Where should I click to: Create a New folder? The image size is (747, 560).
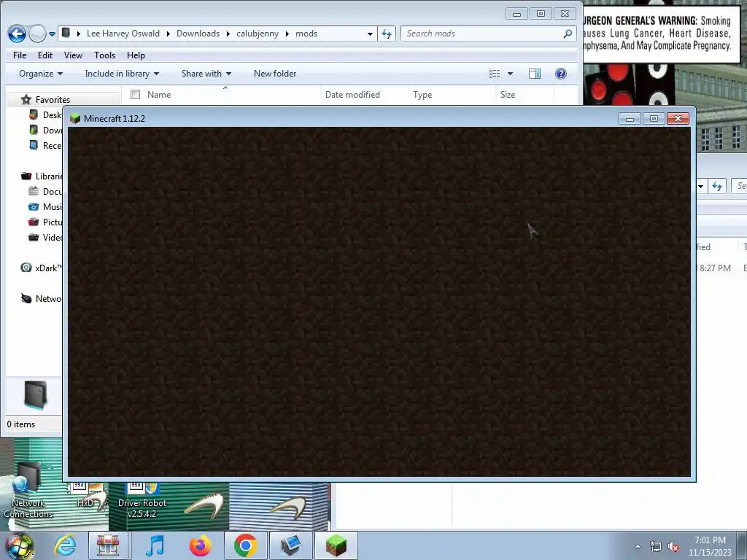click(x=275, y=74)
